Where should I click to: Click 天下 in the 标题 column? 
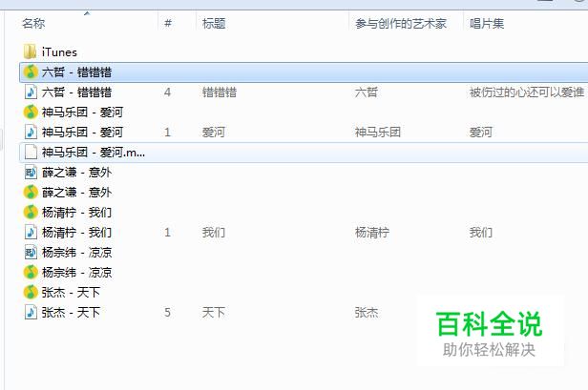(214, 313)
